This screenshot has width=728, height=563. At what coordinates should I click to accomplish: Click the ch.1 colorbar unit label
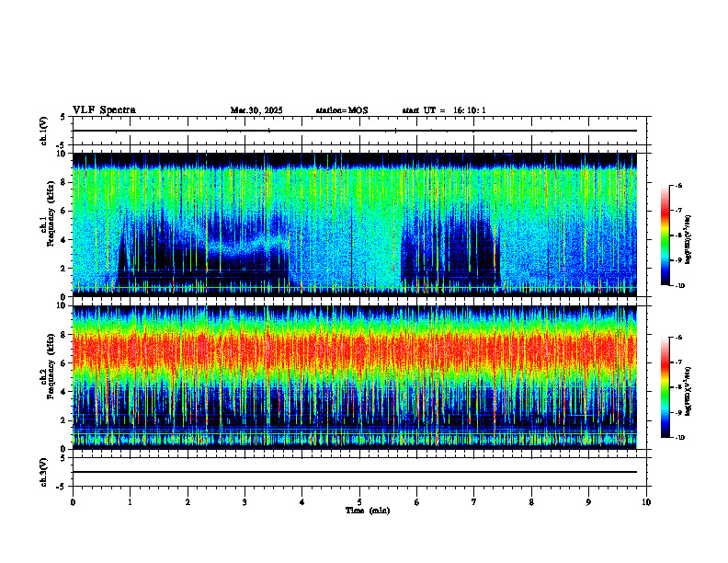[x=688, y=240]
